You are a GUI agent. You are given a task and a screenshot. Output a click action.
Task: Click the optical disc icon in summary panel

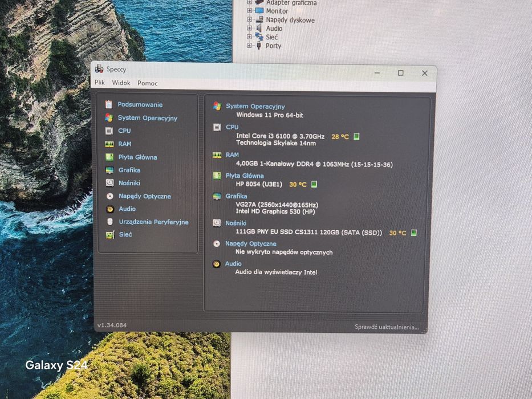coord(217,243)
